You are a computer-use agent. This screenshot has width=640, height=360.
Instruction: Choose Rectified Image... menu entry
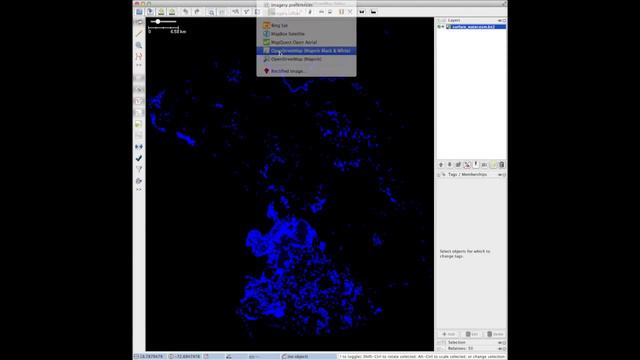pyautogui.click(x=306, y=71)
